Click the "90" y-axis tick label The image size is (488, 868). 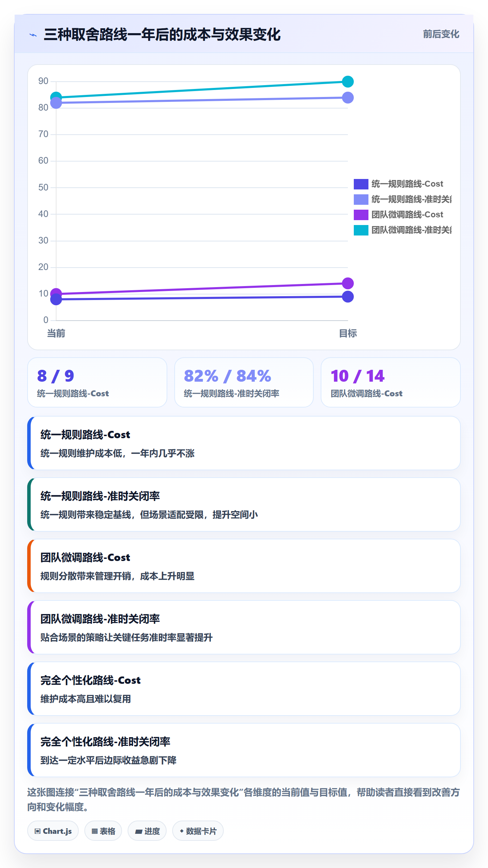tap(43, 81)
